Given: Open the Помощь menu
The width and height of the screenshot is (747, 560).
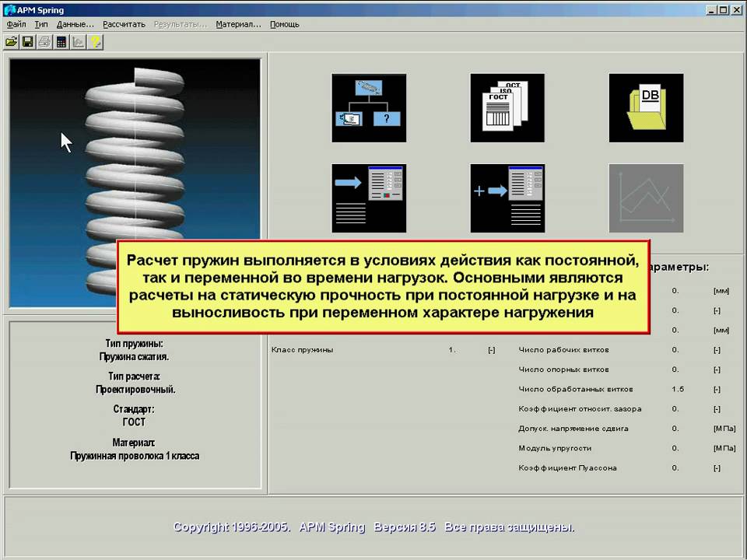Looking at the screenshot, I should (285, 24).
